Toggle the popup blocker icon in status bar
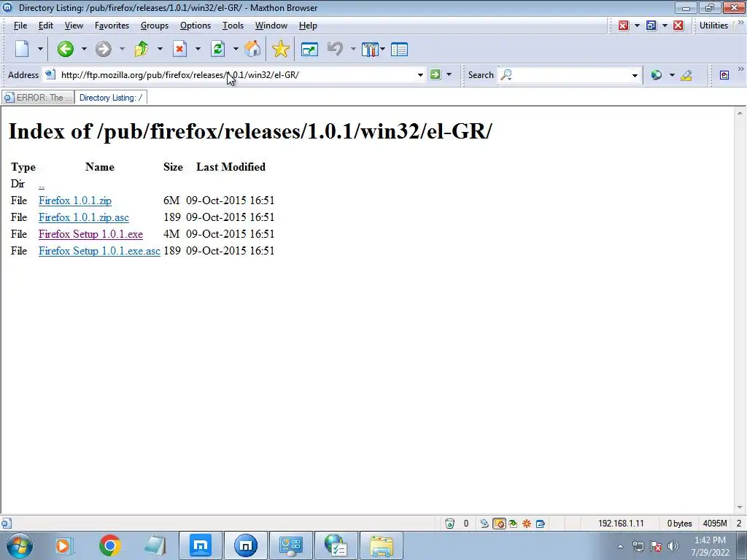The height and width of the screenshot is (560, 747). (499, 524)
